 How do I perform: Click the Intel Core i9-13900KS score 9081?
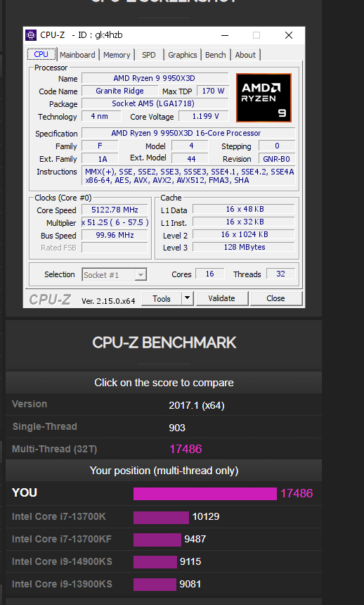click(190, 584)
